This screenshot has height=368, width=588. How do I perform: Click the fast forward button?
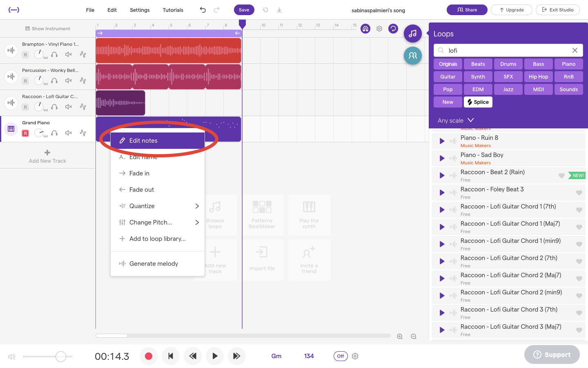coord(237,356)
